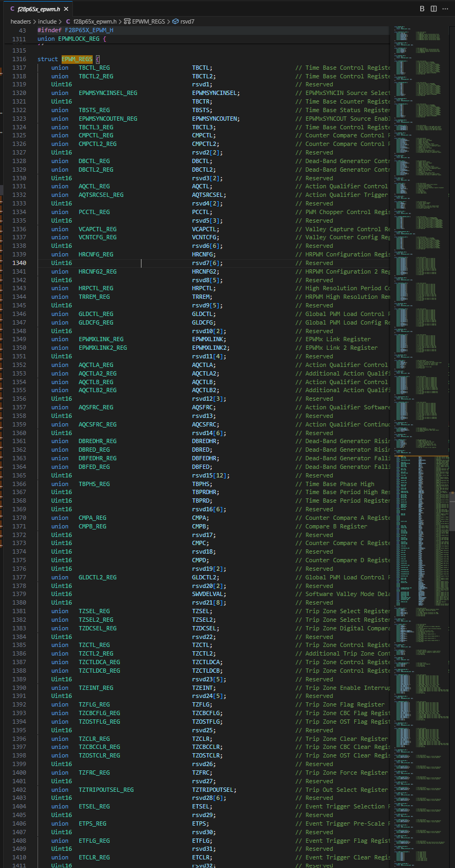Click PCCTL_REG type name
The image size is (455, 868).
tap(94, 212)
